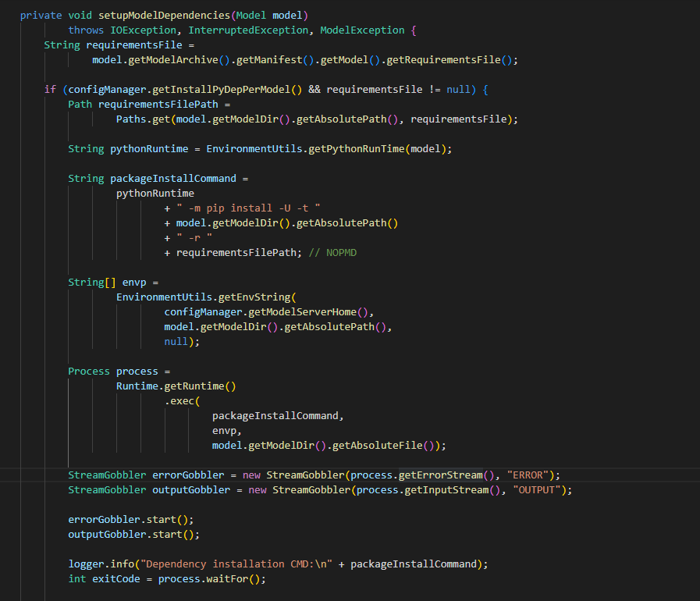
Task: Click outputGobbler.start() statement
Action: [134, 535]
